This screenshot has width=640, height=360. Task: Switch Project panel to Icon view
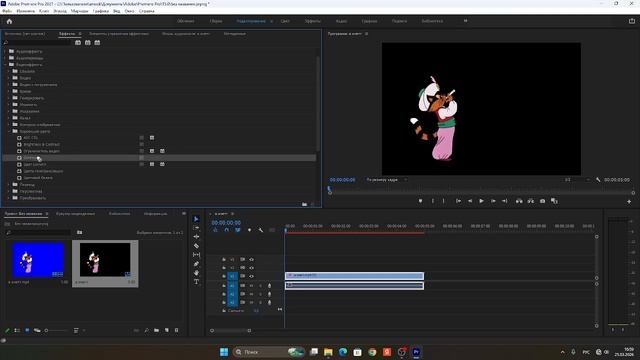pyautogui.click(x=27, y=330)
